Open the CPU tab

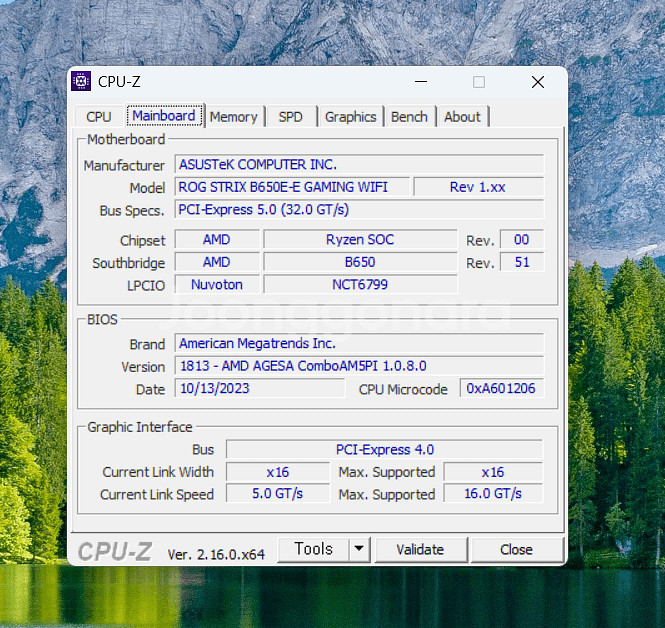click(99, 117)
